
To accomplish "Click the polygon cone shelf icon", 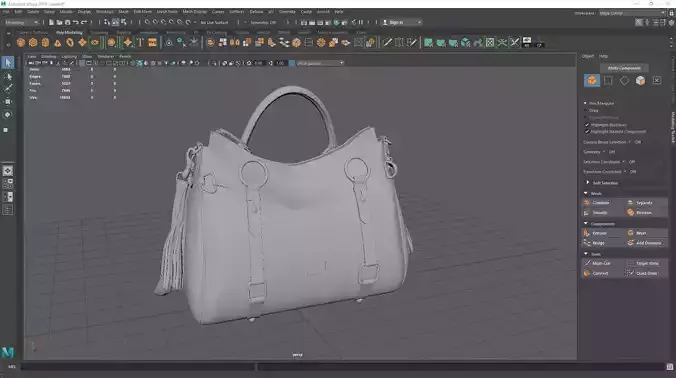I will (57, 42).
